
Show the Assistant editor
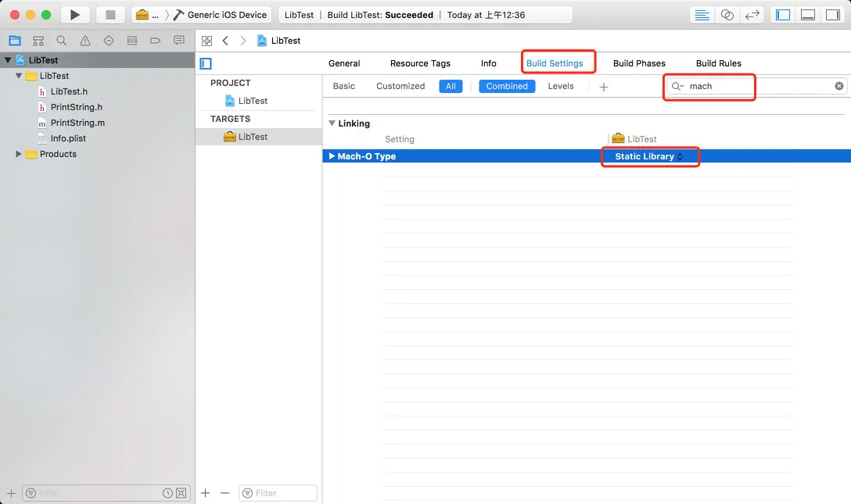tap(727, 15)
